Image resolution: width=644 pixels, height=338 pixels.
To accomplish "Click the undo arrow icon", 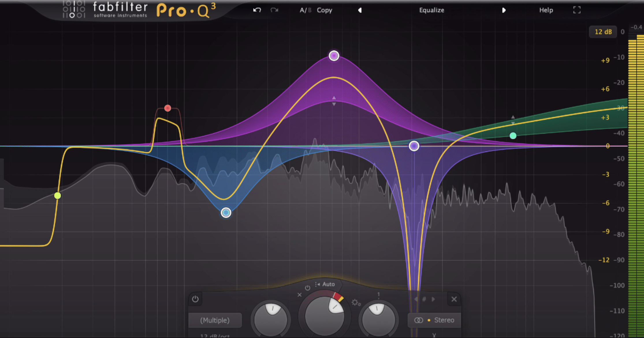I will (x=257, y=10).
